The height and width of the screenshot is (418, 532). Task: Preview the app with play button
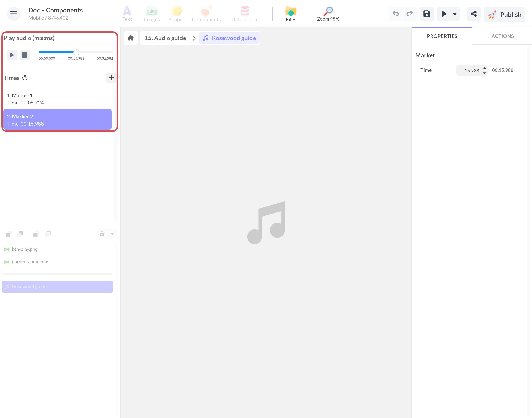click(x=444, y=14)
